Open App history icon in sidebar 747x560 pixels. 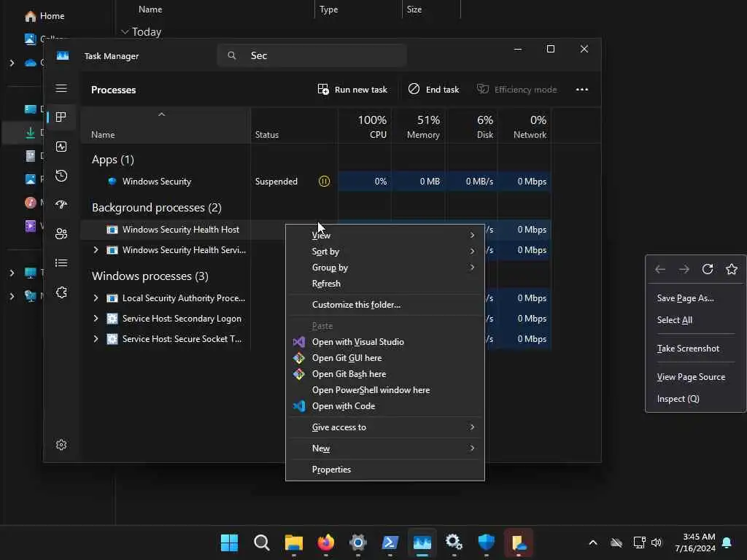[x=61, y=176]
